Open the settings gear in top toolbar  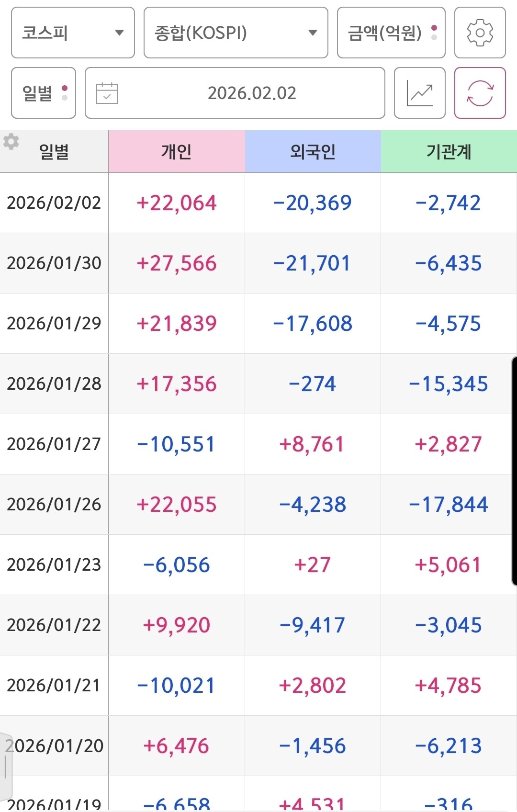click(480, 33)
